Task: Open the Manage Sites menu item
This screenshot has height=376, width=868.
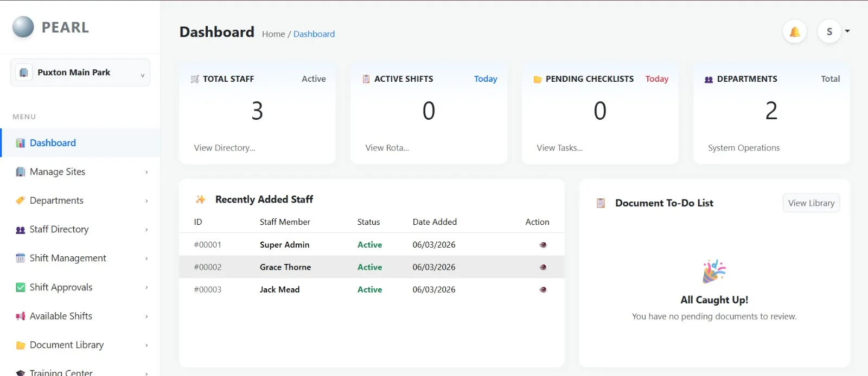Action: click(80, 172)
